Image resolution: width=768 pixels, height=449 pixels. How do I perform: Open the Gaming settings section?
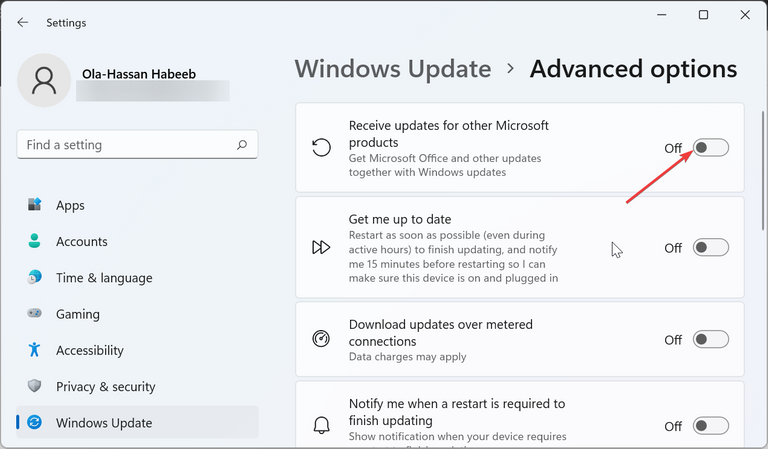pos(137,314)
